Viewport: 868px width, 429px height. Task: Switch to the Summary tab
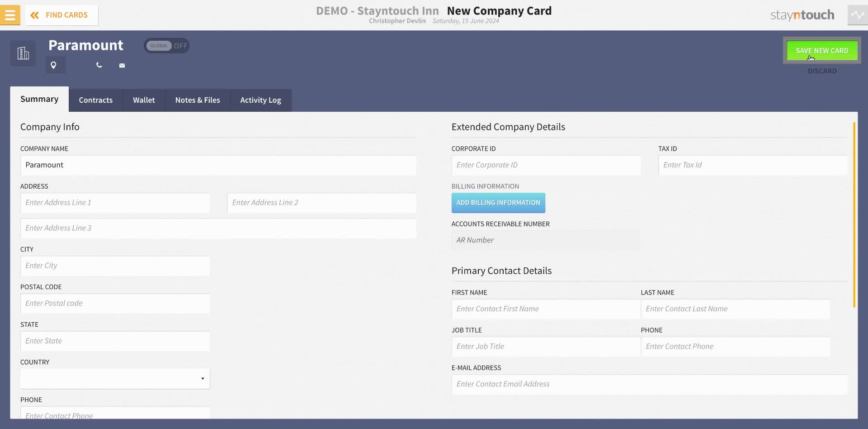(39, 99)
